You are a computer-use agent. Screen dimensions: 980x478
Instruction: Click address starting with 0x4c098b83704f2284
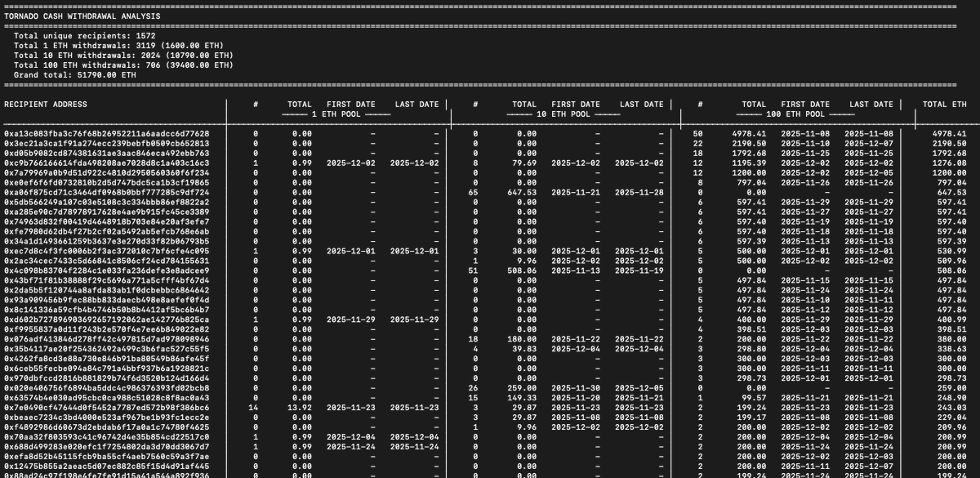pyautogui.click(x=107, y=271)
